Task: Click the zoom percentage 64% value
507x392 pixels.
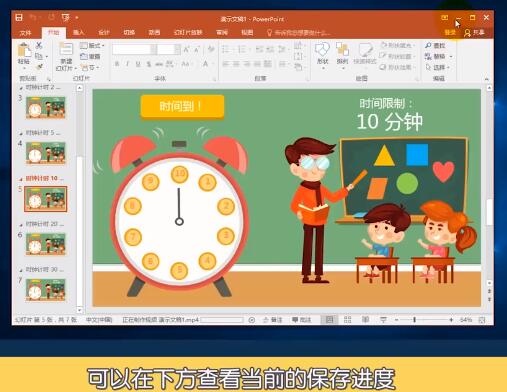Action: (466, 320)
